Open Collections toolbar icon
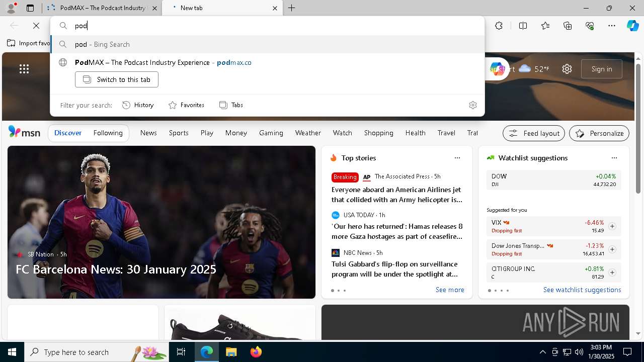The height and width of the screenshot is (362, 644). pyautogui.click(x=568, y=26)
